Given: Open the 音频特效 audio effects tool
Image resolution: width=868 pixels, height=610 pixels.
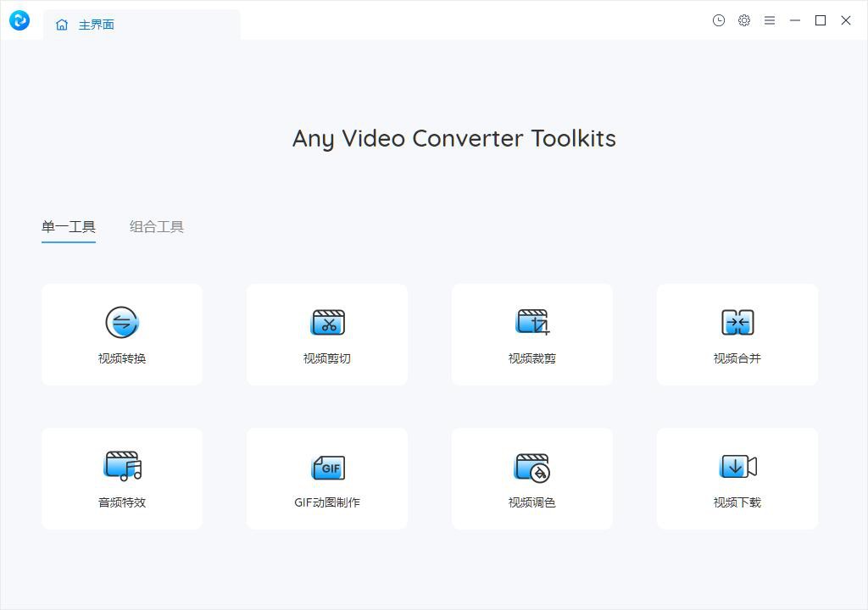Looking at the screenshot, I should [121, 478].
